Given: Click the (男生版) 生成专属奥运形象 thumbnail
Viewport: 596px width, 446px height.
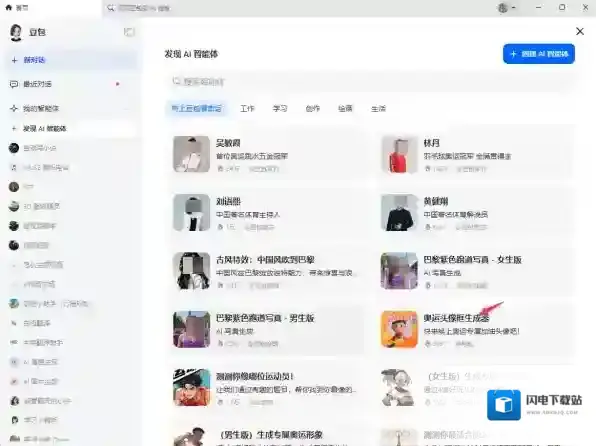Looking at the screenshot, I should click(x=192, y=436).
